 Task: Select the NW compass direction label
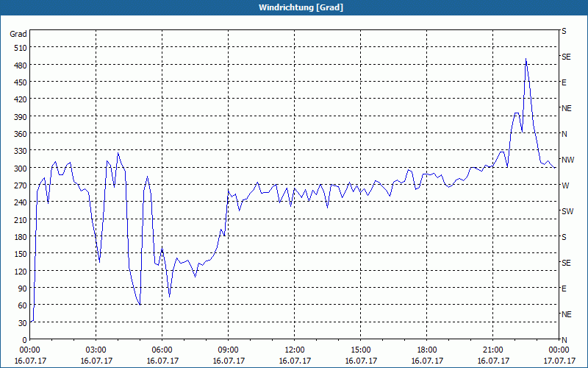[x=567, y=160]
